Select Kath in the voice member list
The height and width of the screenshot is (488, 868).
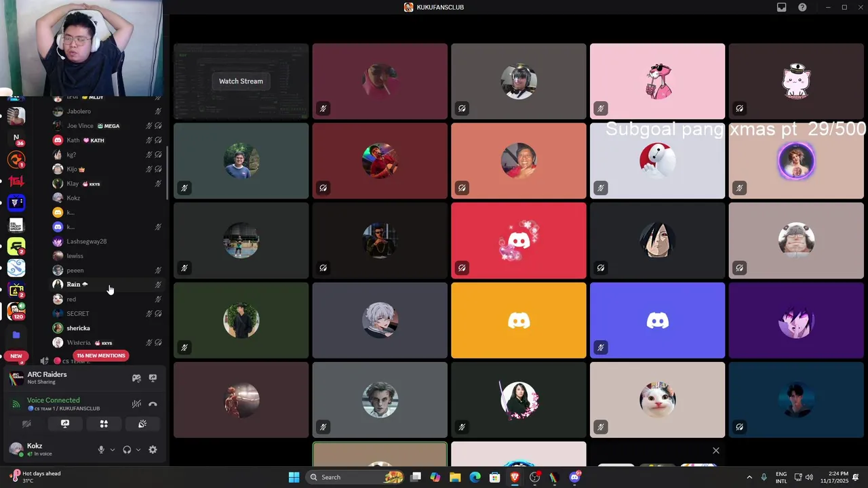[x=108, y=140]
